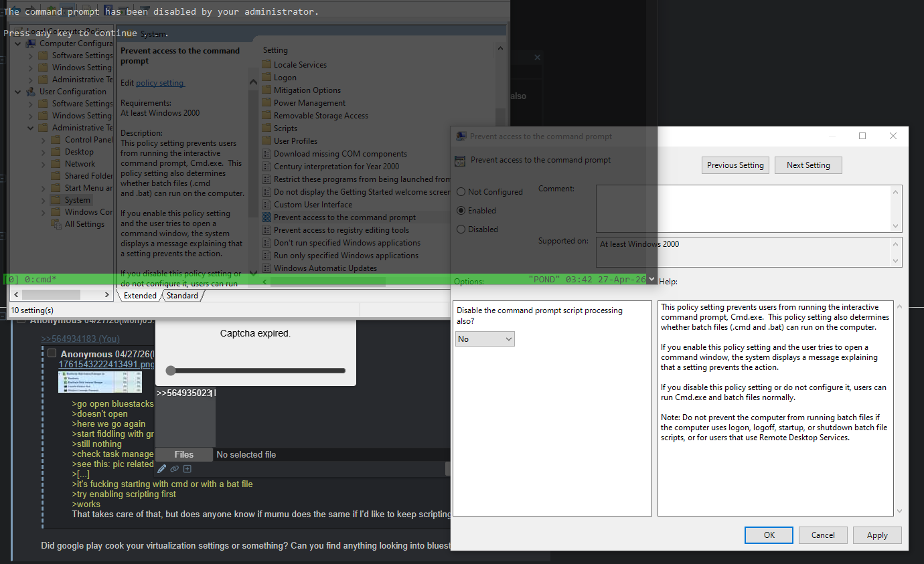The image size is (924, 564).
Task: Select 'Prevent access to registry editing tools' icon
Action: point(266,230)
